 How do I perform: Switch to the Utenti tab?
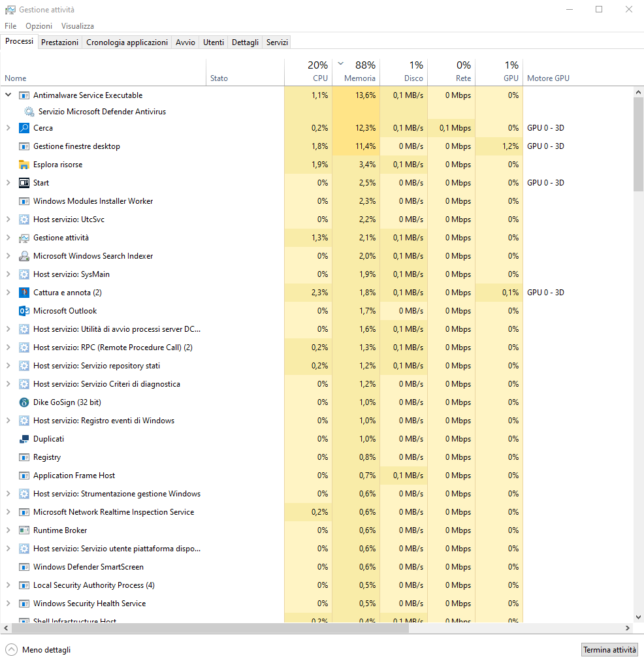tap(214, 42)
